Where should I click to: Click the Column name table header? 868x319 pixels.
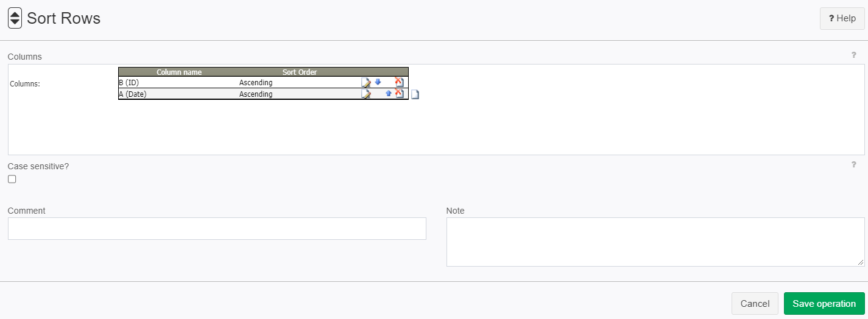coord(179,72)
